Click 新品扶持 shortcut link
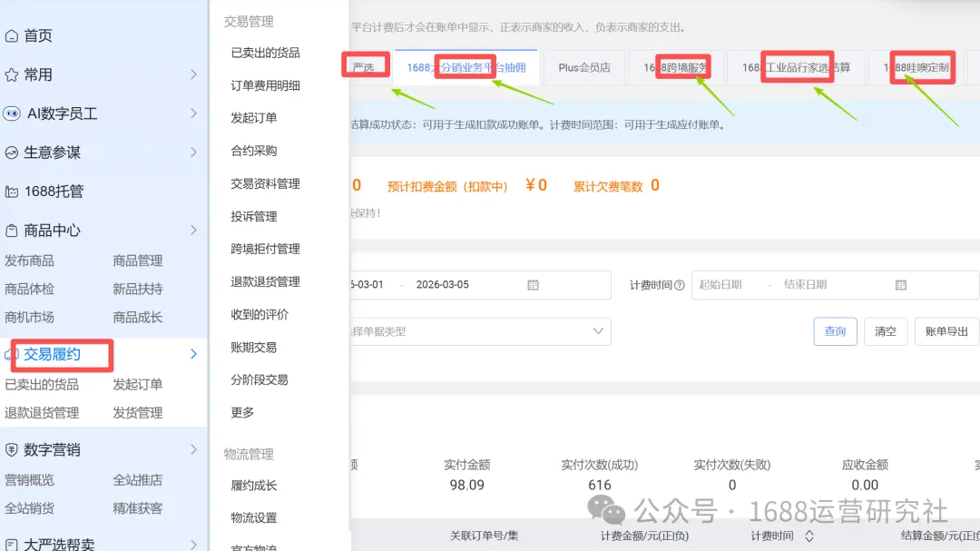The height and width of the screenshot is (551, 980). (x=138, y=289)
